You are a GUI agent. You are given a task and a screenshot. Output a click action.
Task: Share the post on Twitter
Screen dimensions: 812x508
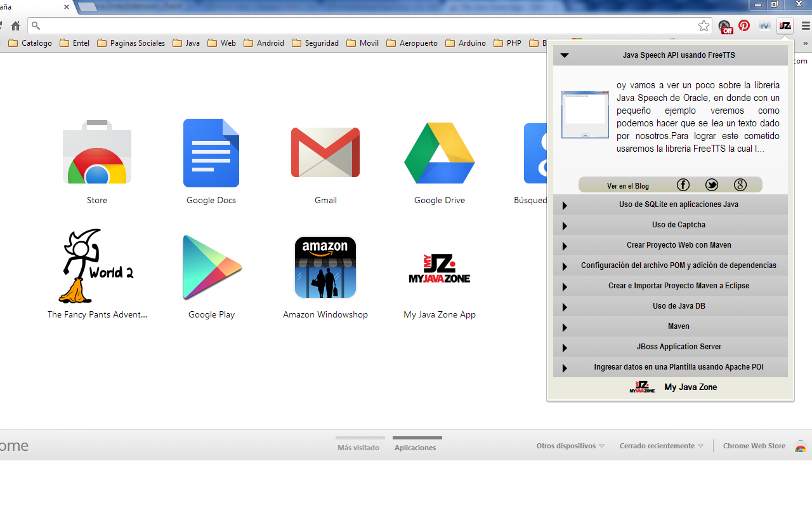click(x=712, y=185)
